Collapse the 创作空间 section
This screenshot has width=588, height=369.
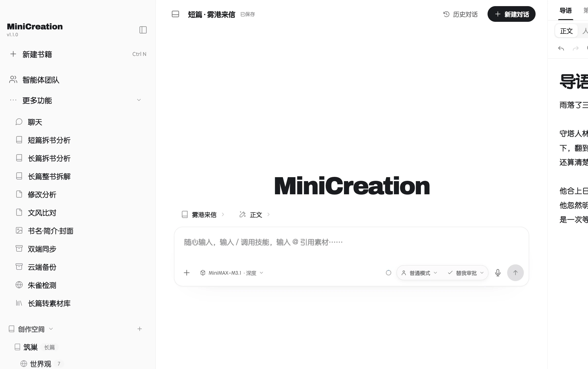pyautogui.click(x=51, y=329)
